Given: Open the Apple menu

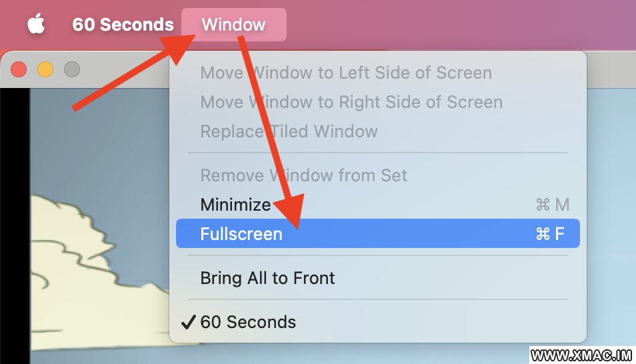Looking at the screenshot, I should (x=36, y=23).
